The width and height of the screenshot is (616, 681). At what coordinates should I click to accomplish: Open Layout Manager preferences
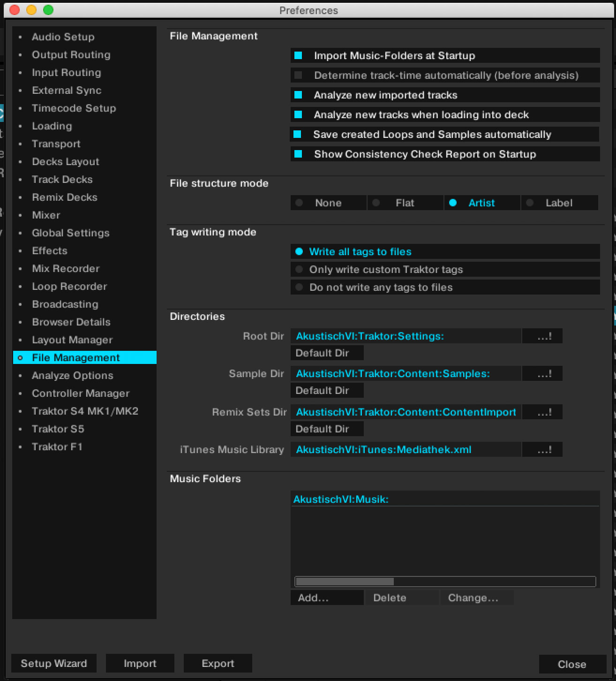(x=84, y=340)
